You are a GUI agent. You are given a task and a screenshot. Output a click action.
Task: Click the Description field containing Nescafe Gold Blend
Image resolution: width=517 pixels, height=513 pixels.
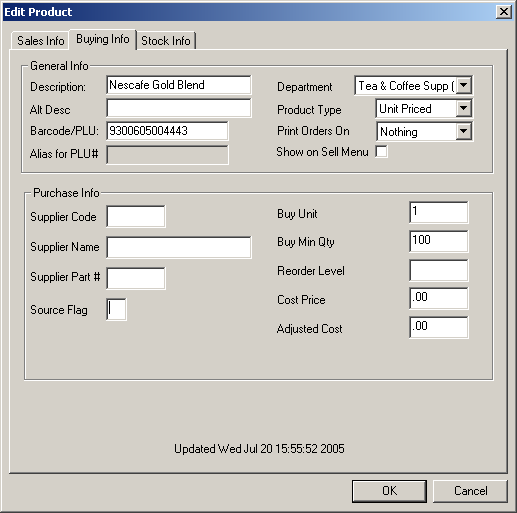click(x=179, y=85)
